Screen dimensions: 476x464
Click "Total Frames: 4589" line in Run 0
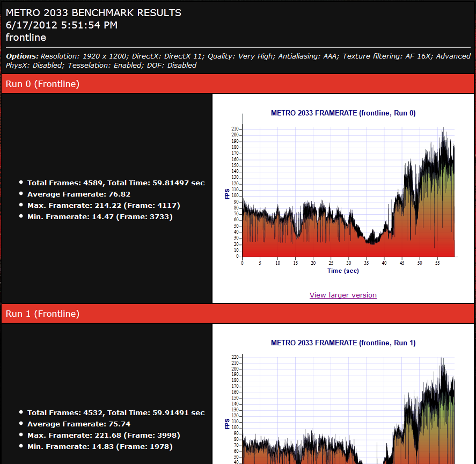point(116,183)
